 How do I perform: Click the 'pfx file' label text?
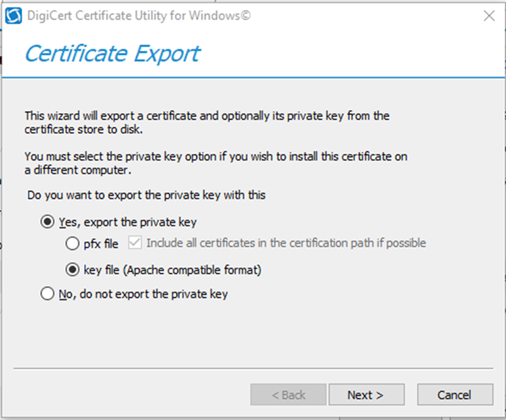click(101, 244)
